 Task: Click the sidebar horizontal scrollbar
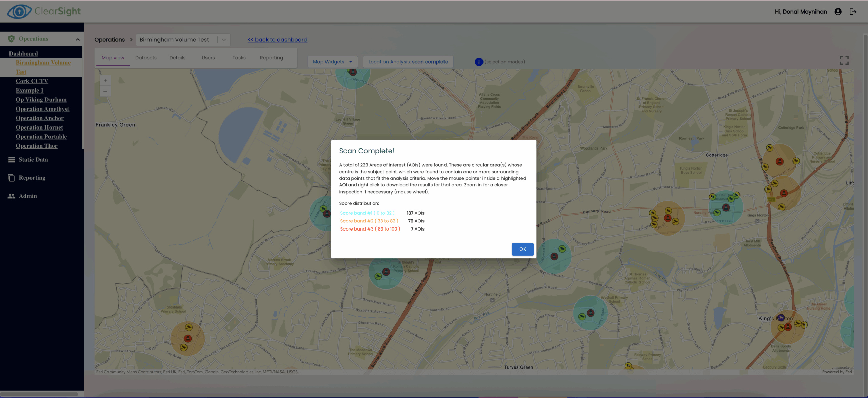pyautogui.click(x=39, y=394)
